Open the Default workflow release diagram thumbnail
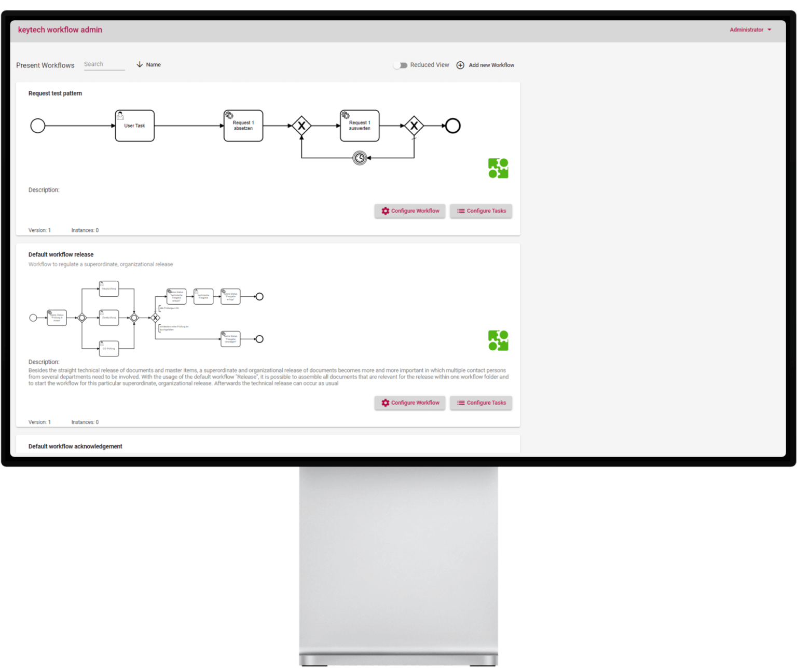The width and height of the screenshot is (797, 672). click(147, 318)
